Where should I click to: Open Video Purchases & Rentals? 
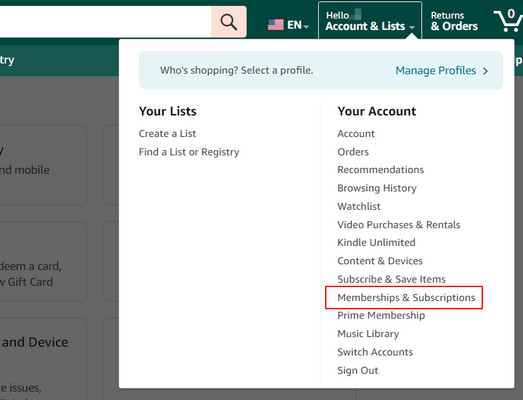(x=399, y=225)
